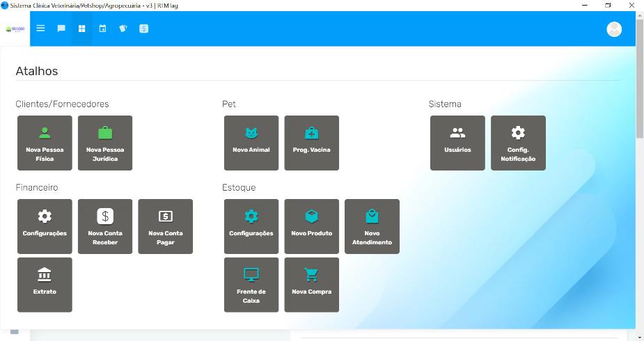Open Prog. Vacina shortcut
Image resolution: width=644 pixels, height=341 pixels.
point(311,143)
